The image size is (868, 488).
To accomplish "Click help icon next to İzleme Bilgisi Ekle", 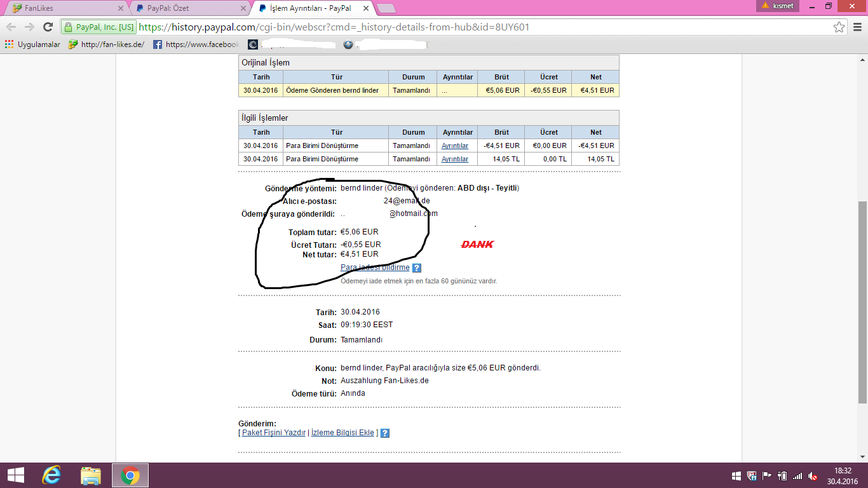I will coord(384,433).
